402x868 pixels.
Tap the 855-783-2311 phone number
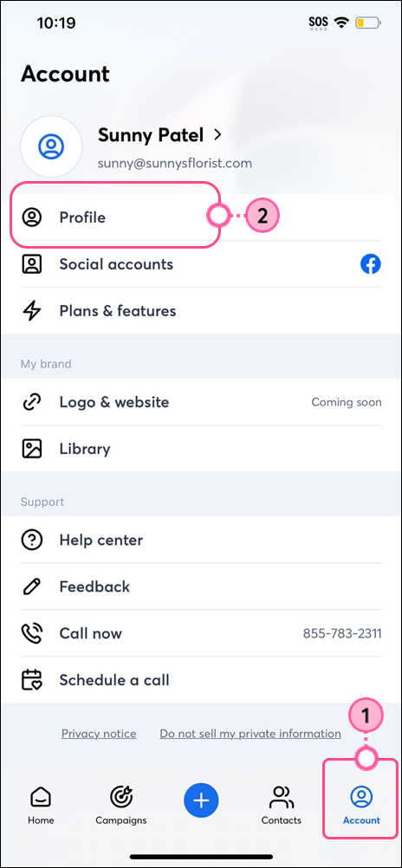[342, 633]
